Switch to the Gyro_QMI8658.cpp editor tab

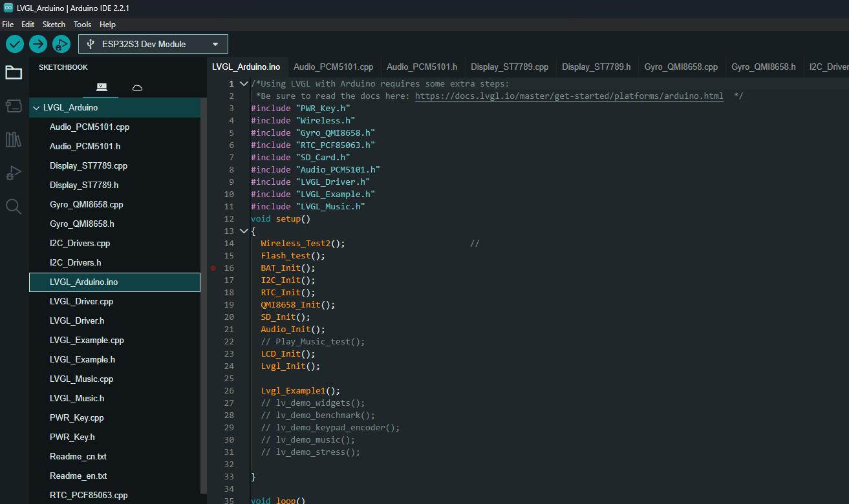681,67
